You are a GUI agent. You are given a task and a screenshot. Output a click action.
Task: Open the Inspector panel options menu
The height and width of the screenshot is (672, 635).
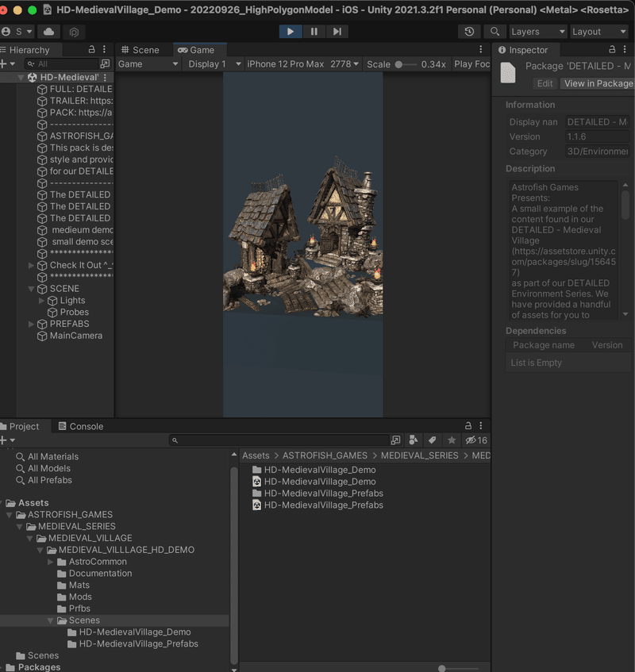pyautogui.click(x=625, y=50)
